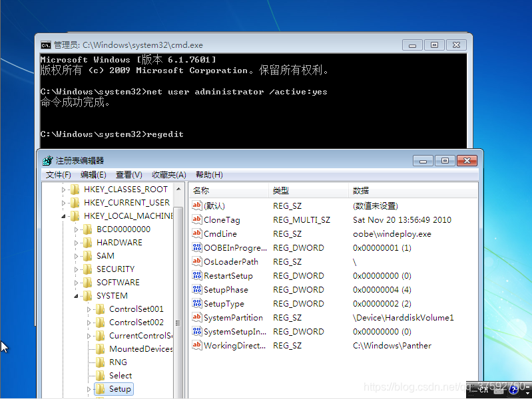Sort values by 数据 column header
Screen dimensions: 532x399
point(413,190)
